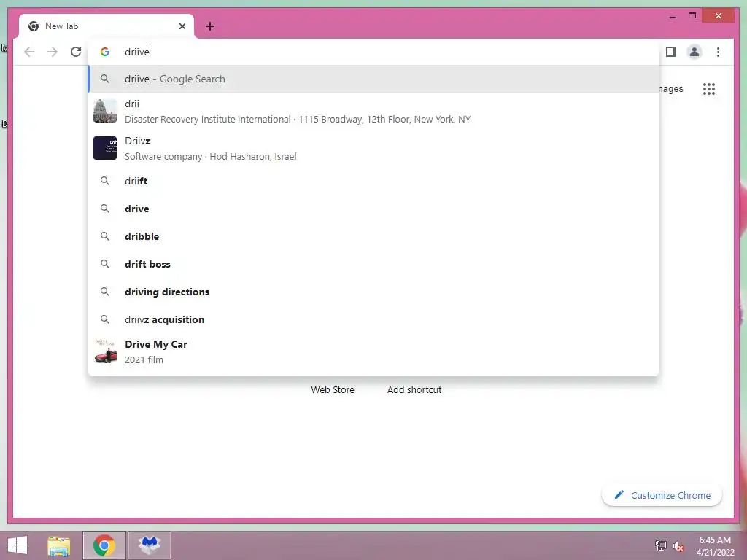Maximize the Chrome window
This screenshot has width=747, height=560.
click(x=692, y=16)
